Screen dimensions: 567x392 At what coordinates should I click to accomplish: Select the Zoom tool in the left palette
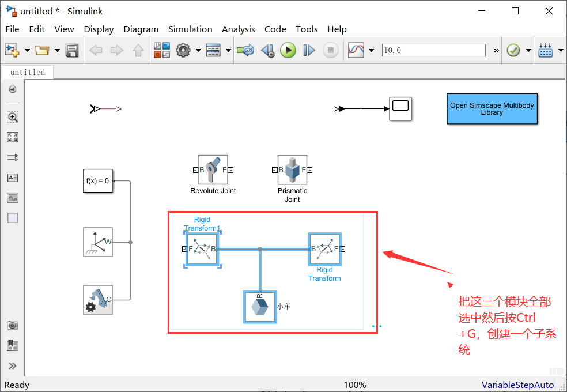13,117
